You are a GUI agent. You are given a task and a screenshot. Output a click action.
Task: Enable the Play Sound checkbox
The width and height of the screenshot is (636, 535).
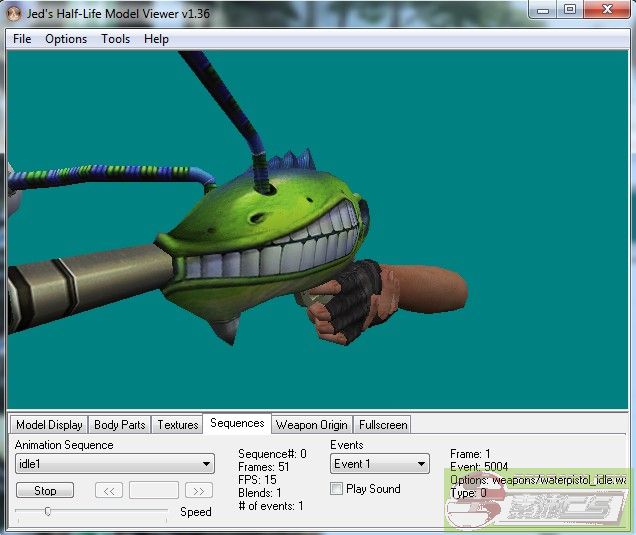(x=336, y=488)
